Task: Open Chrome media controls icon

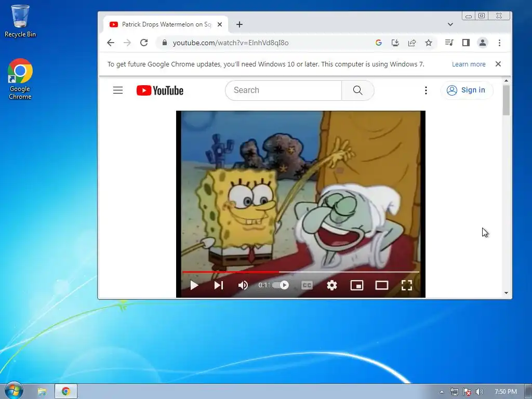Action: pos(449,43)
